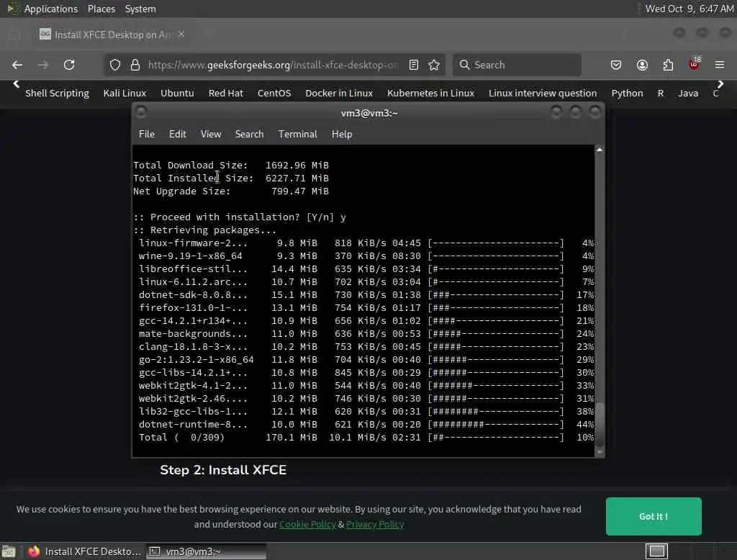Open the Cookie Policy link
Image resolution: width=737 pixels, height=560 pixels.
coord(307,524)
